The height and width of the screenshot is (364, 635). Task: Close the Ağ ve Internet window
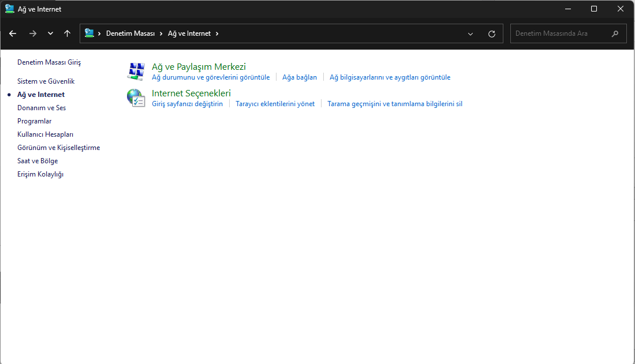pyautogui.click(x=621, y=9)
